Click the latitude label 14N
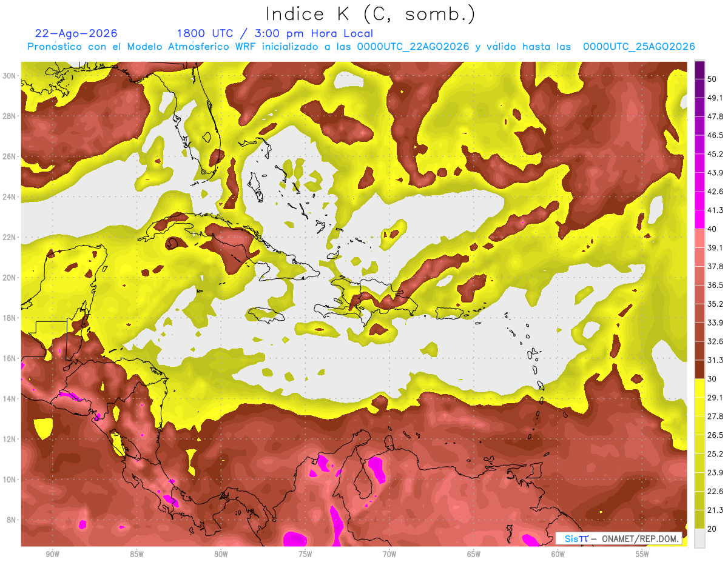Viewport: 728px width, 562px height. (x=10, y=398)
